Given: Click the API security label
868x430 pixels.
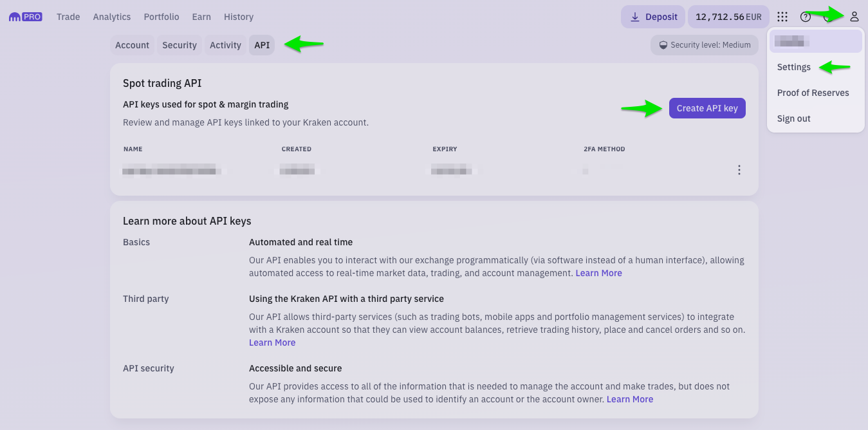Looking at the screenshot, I should point(149,368).
